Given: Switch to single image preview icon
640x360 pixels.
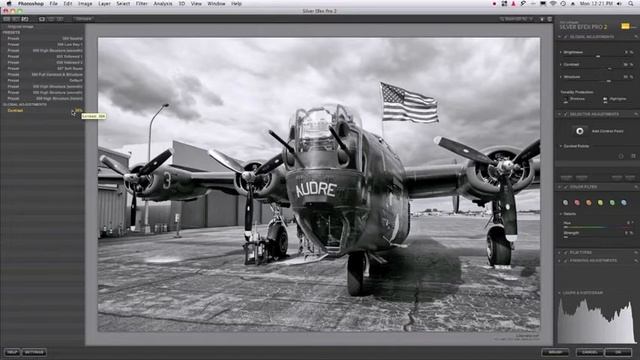Looking at the screenshot, I should 42,19.
